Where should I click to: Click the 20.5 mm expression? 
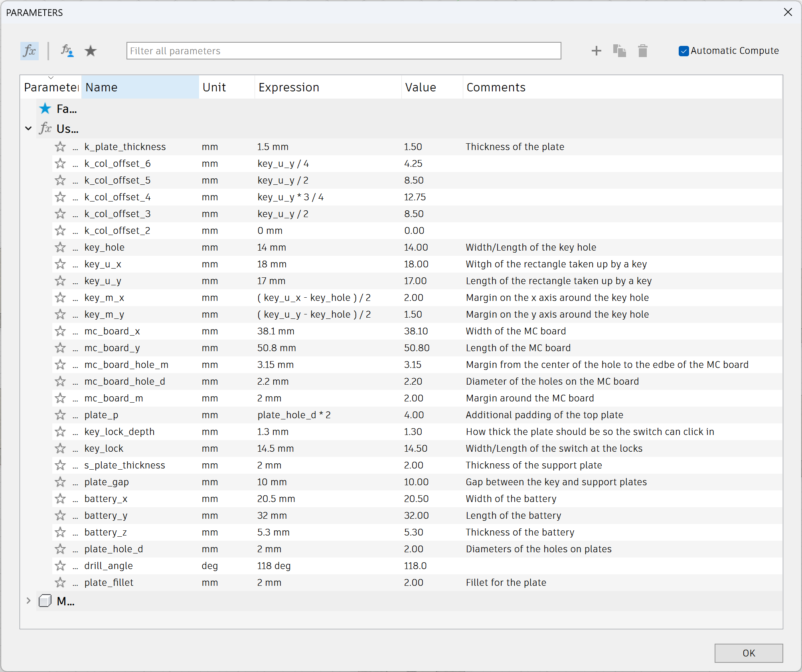click(276, 499)
